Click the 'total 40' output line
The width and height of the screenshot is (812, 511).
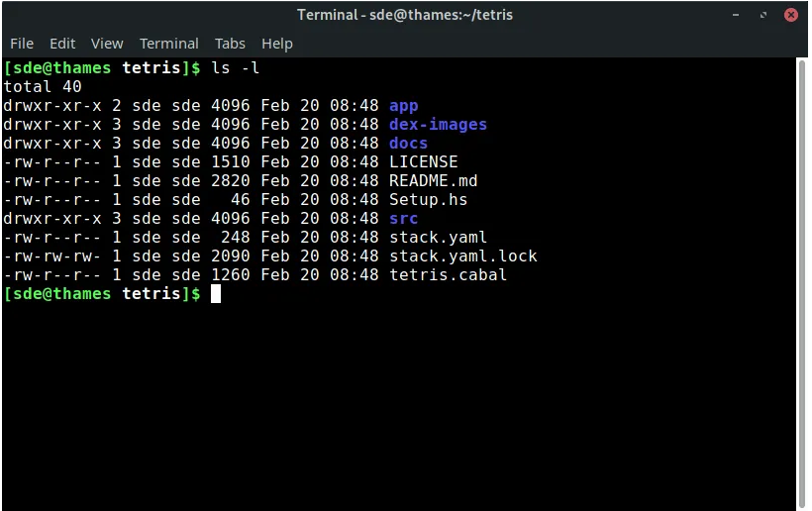point(43,86)
